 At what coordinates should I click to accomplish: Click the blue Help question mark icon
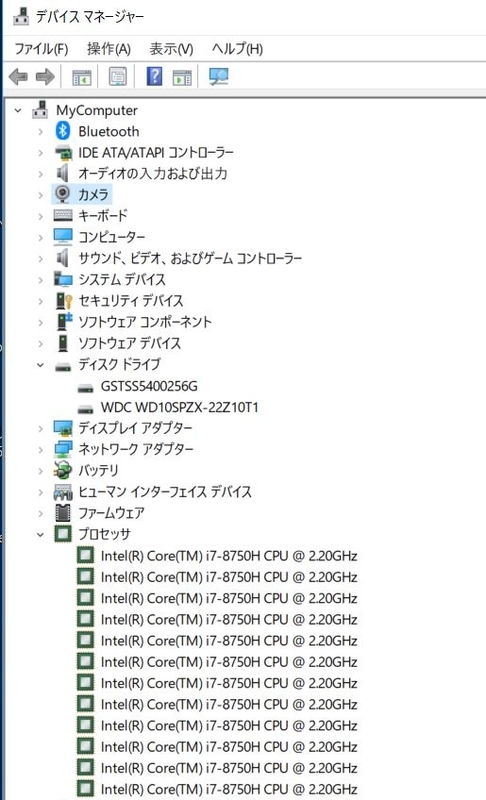coord(154,76)
